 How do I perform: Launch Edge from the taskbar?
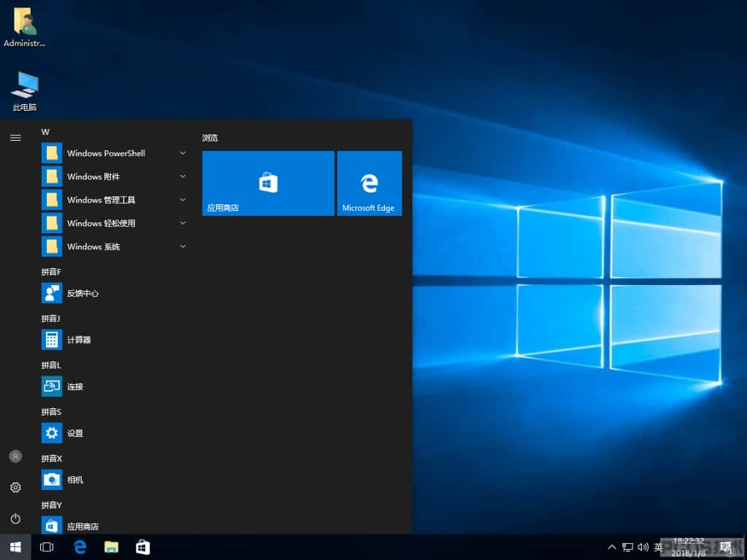[80, 547]
